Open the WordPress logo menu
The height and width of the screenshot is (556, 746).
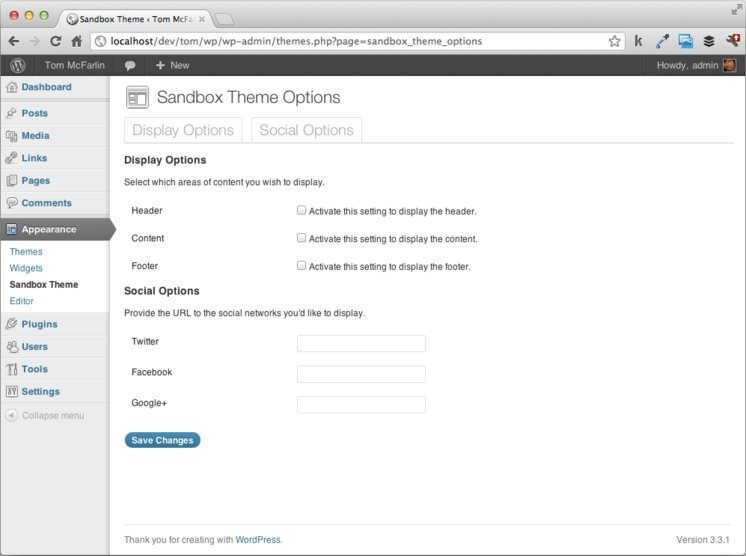(18, 65)
